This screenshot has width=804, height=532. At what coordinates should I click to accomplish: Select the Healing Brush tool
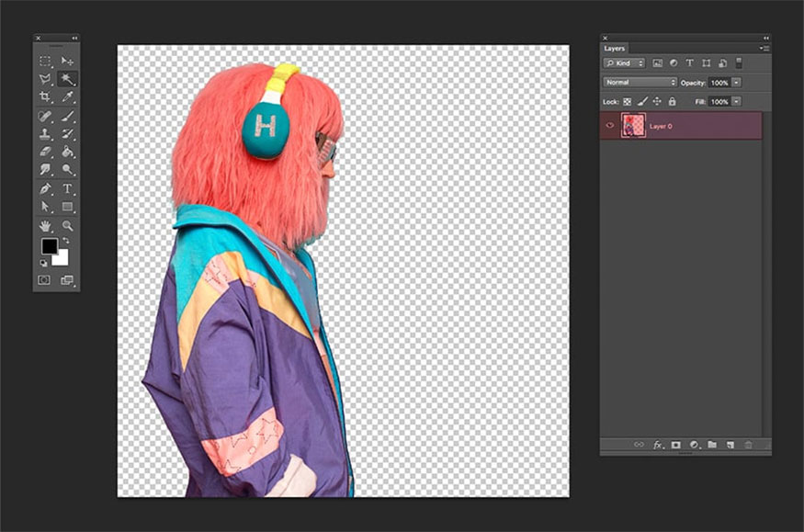(45, 116)
